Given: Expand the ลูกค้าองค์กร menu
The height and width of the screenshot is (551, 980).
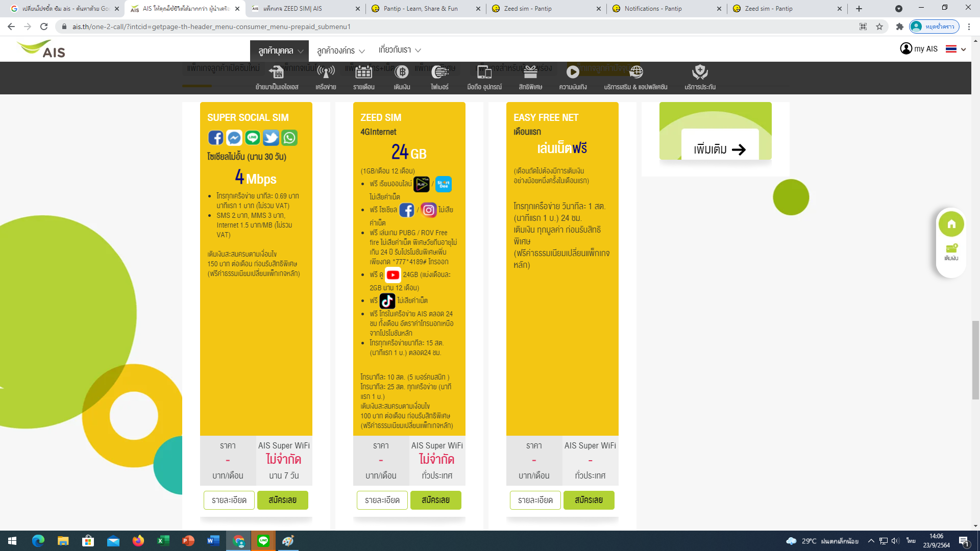Looking at the screenshot, I should click(340, 51).
